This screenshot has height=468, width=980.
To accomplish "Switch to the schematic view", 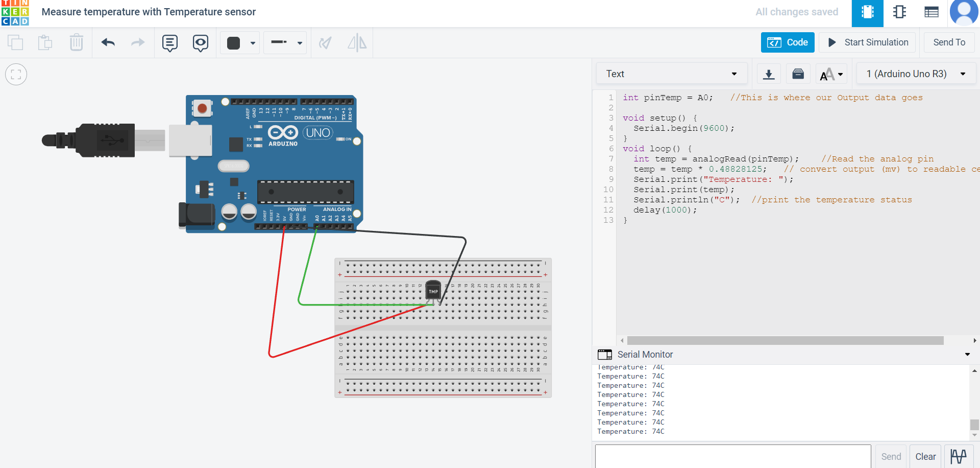I will tap(899, 12).
